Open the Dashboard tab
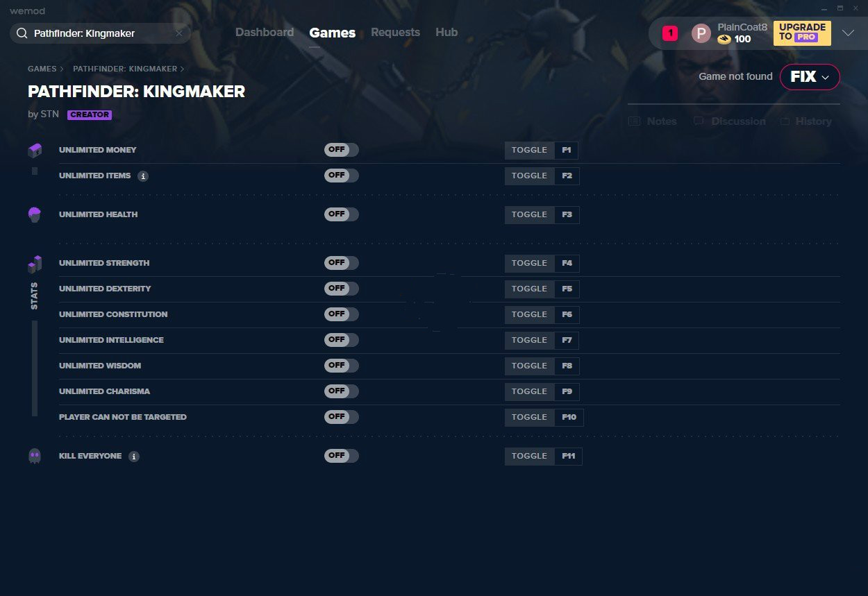 coord(265,33)
